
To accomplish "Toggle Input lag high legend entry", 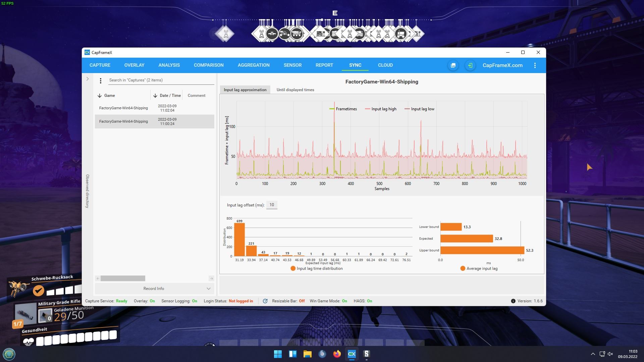I will [x=381, y=109].
